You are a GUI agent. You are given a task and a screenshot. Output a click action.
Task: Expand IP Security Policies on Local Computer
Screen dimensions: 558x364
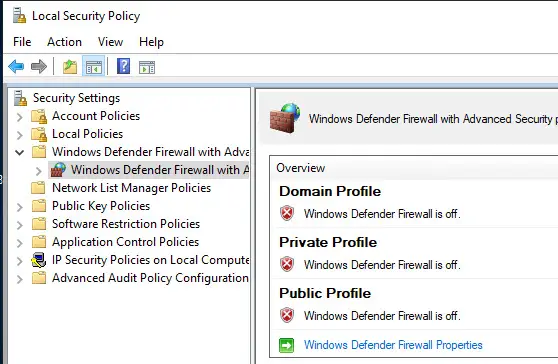pyautogui.click(x=20, y=261)
